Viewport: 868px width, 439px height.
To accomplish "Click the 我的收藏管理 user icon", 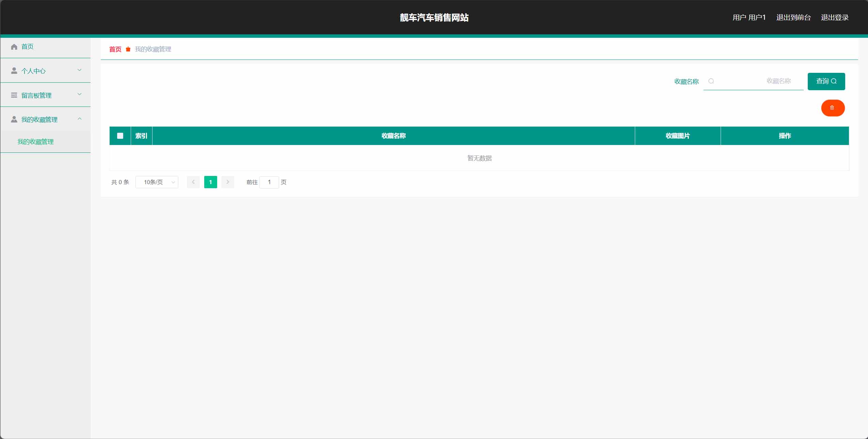I will point(14,119).
